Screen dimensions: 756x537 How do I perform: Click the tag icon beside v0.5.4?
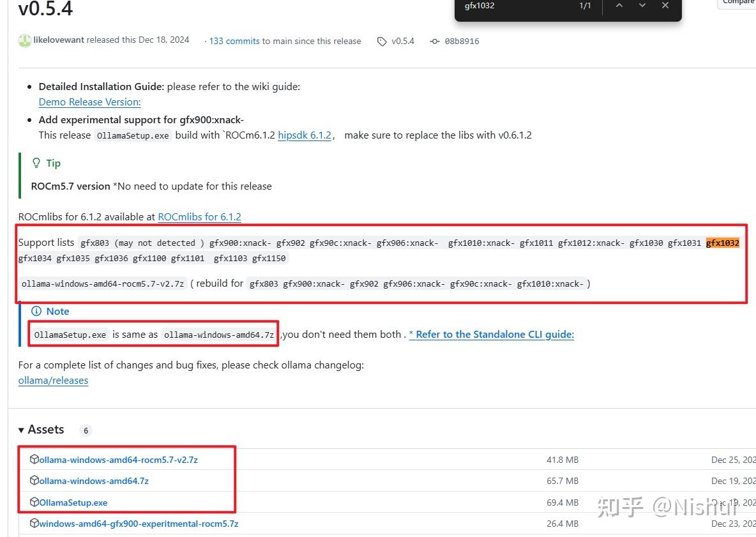point(381,41)
